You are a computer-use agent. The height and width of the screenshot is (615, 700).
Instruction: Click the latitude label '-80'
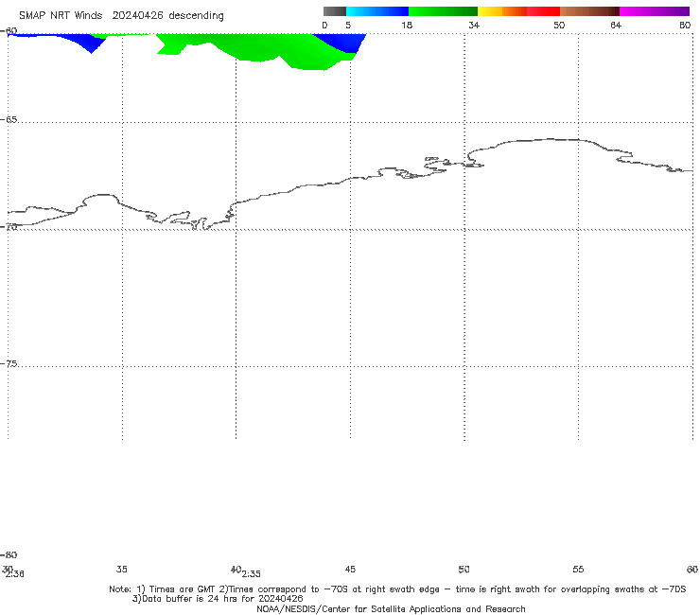9,555
